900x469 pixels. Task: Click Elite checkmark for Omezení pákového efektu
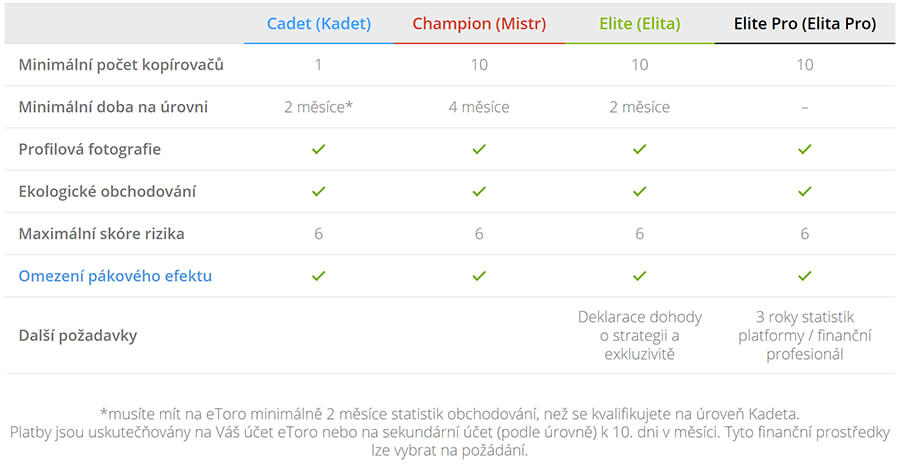coord(639,276)
